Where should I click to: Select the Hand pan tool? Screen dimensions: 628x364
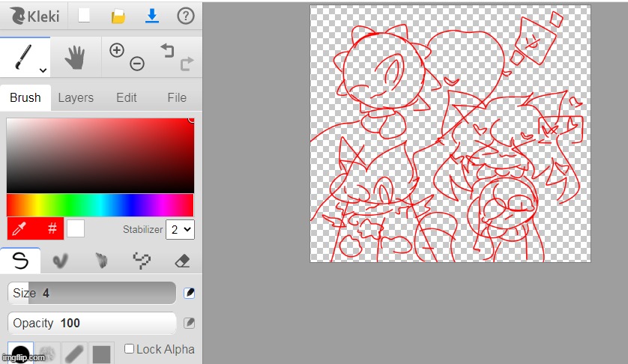click(75, 58)
